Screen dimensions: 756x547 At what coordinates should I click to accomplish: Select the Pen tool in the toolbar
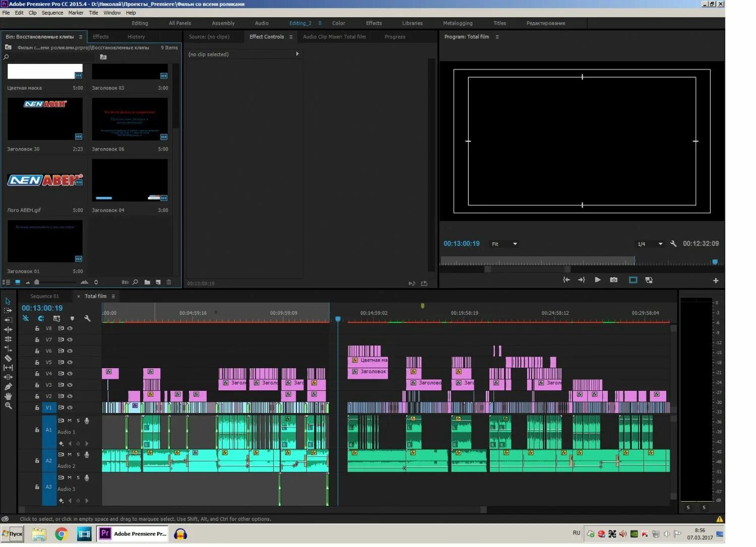pyautogui.click(x=8, y=386)
